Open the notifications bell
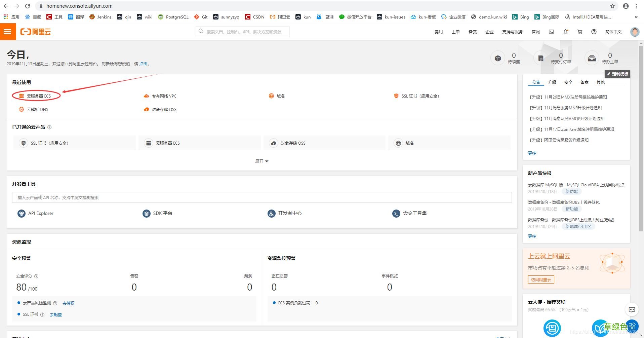This screenshot has height=338, width=644. coord(566,32)
